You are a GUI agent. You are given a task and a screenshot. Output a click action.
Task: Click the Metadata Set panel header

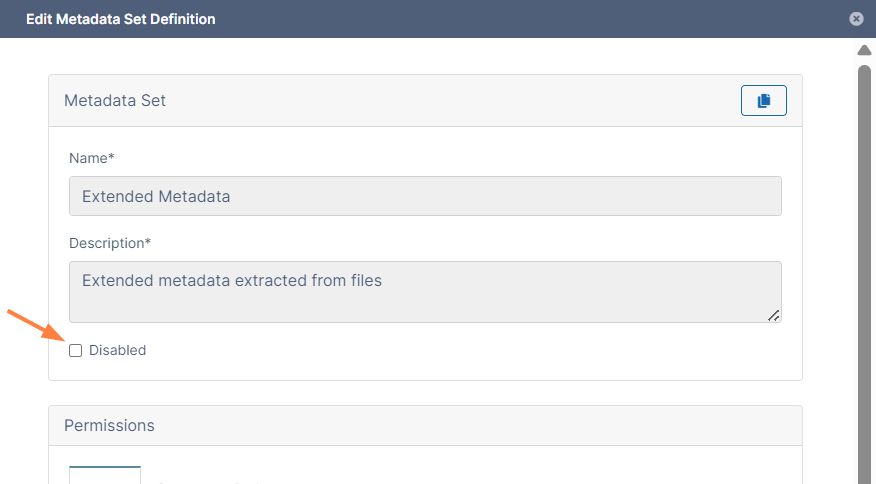point(425,101)
